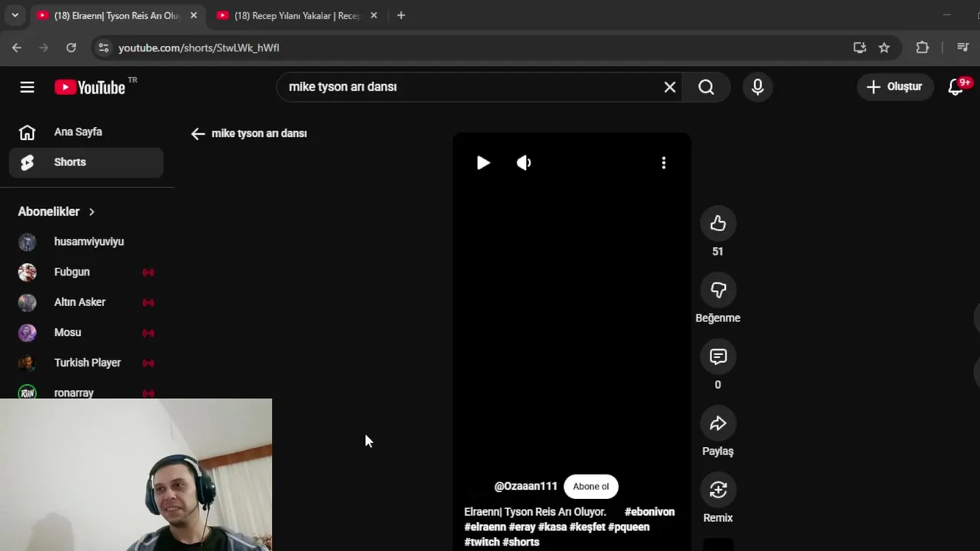Go back with arrow beside mike tyson arı dansı
980x551 pixels.
198,134
